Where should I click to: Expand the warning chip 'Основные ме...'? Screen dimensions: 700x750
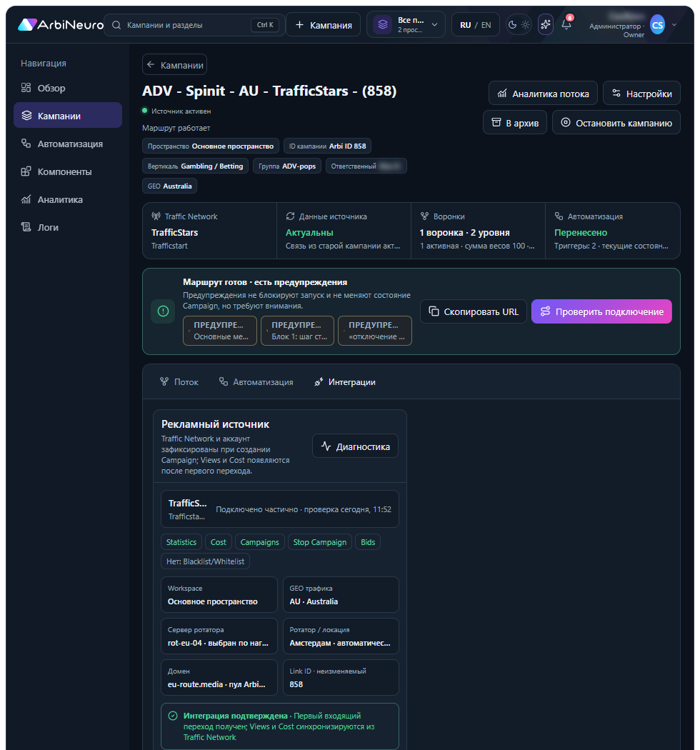220,331
